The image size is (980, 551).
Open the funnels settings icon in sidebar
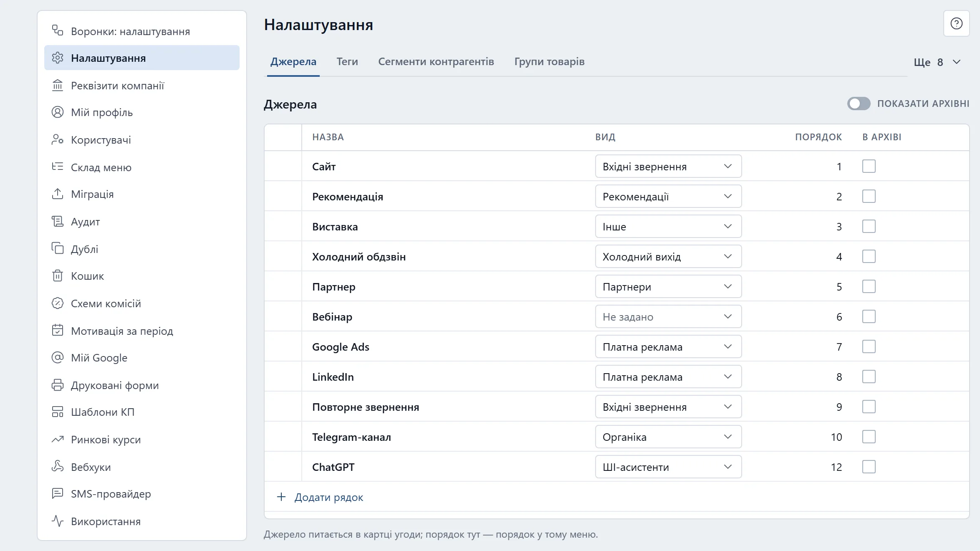click(x=58, y=30)
